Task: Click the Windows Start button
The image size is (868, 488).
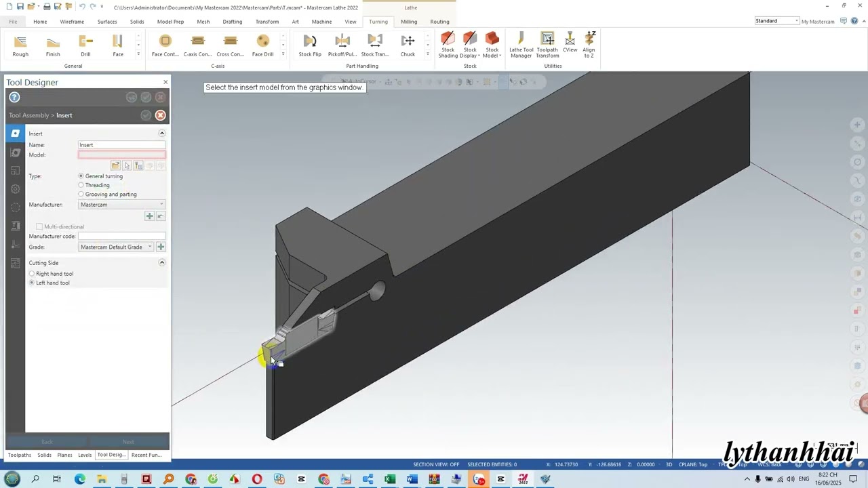Action: tap(12, 479)
